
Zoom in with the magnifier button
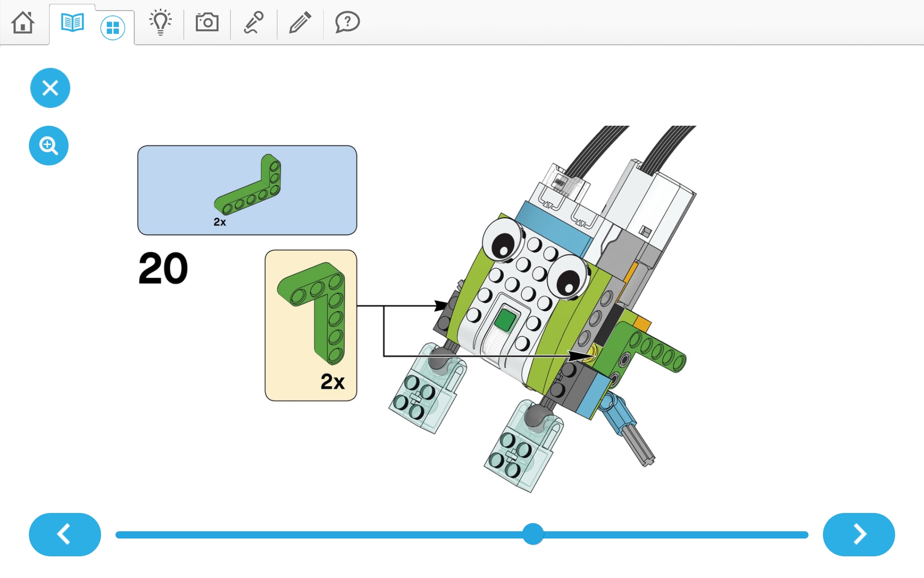(49, 145)
